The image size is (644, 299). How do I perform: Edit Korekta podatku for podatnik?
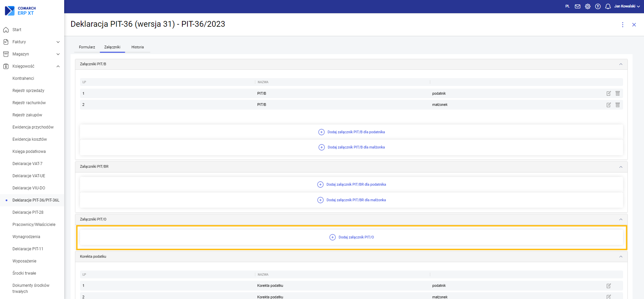coord(609,286)
